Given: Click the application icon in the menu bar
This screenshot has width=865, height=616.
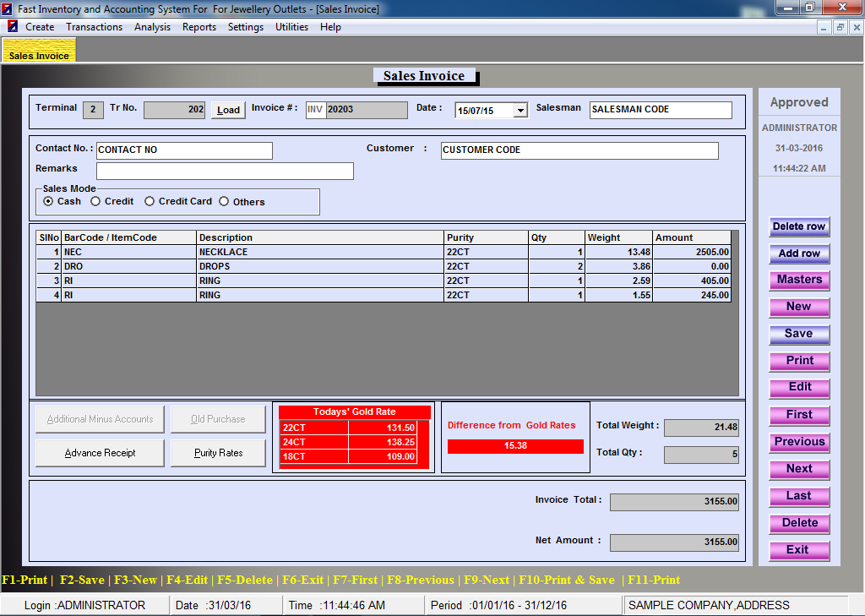Looking at the screenshot, I should click(12, 26).
